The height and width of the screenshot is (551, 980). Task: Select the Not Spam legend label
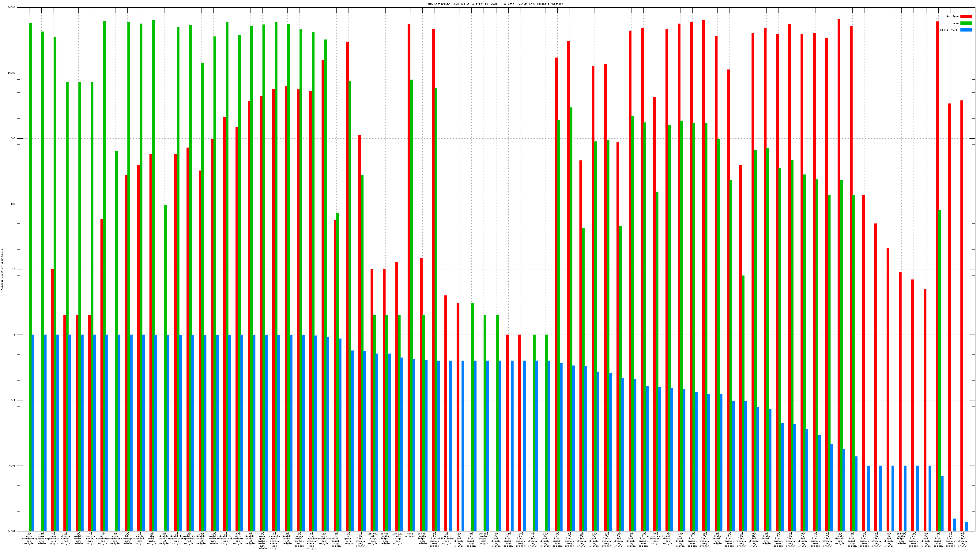(953, 16)
